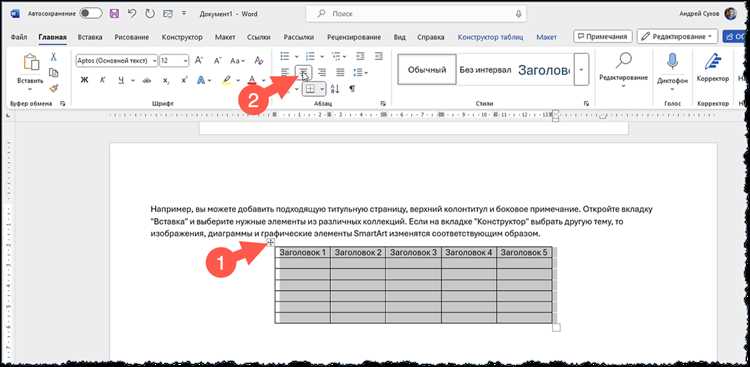
Task: Apply the yellow text highlight color
Action: coord(227,80)
